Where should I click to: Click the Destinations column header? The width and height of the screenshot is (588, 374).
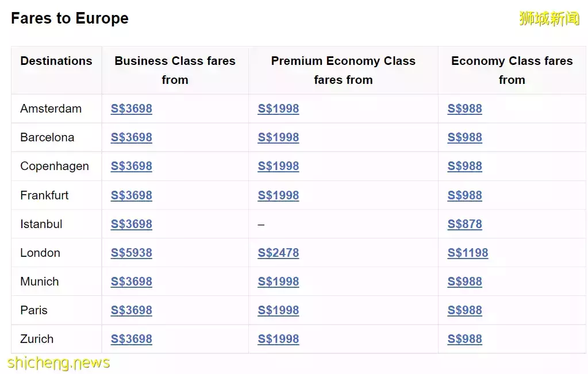[x=56, y=61]
